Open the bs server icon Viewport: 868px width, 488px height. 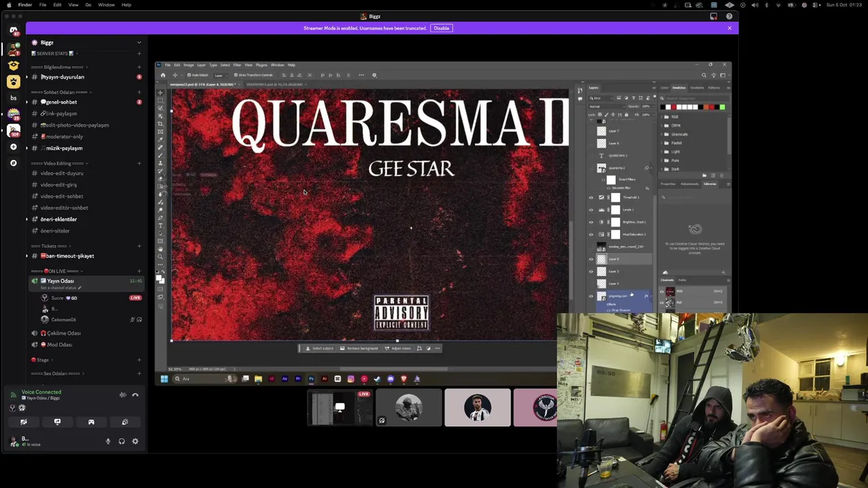coord(13,98)
